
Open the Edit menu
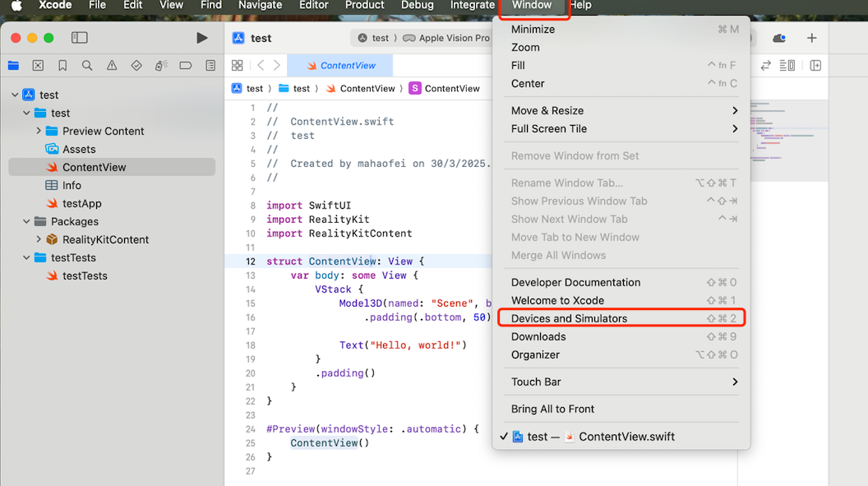133,6
